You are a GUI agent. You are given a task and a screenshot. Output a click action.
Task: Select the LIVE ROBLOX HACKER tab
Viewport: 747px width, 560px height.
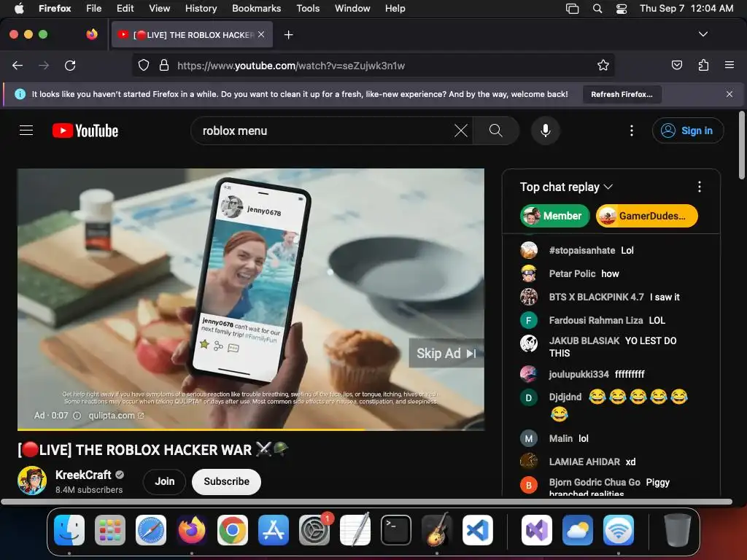pos(192,35)
